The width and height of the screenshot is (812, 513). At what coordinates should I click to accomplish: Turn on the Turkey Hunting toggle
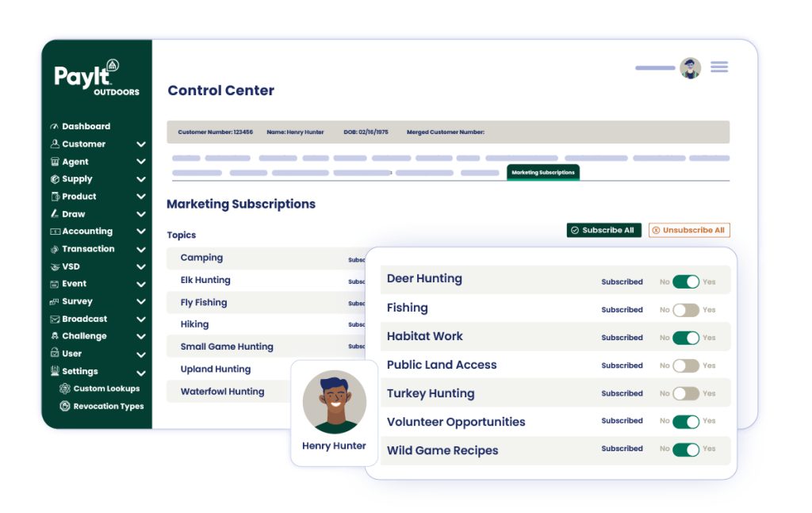coord(686,393)
